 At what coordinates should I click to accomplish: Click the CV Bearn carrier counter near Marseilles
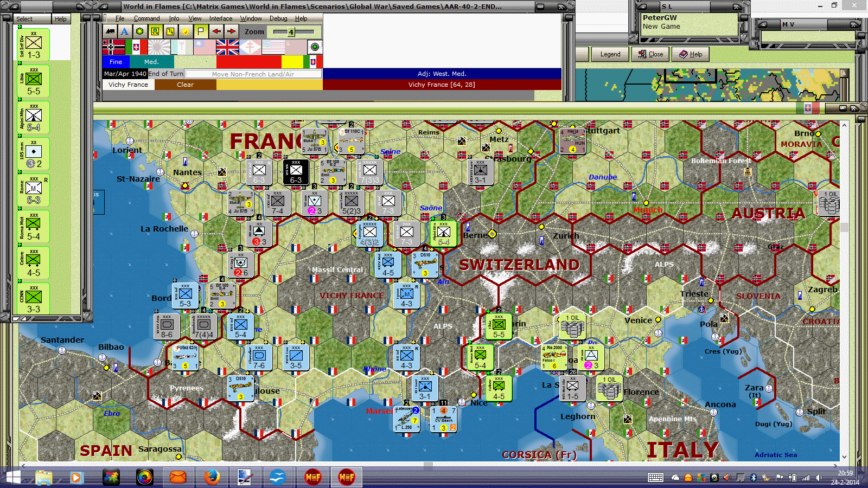444,419
